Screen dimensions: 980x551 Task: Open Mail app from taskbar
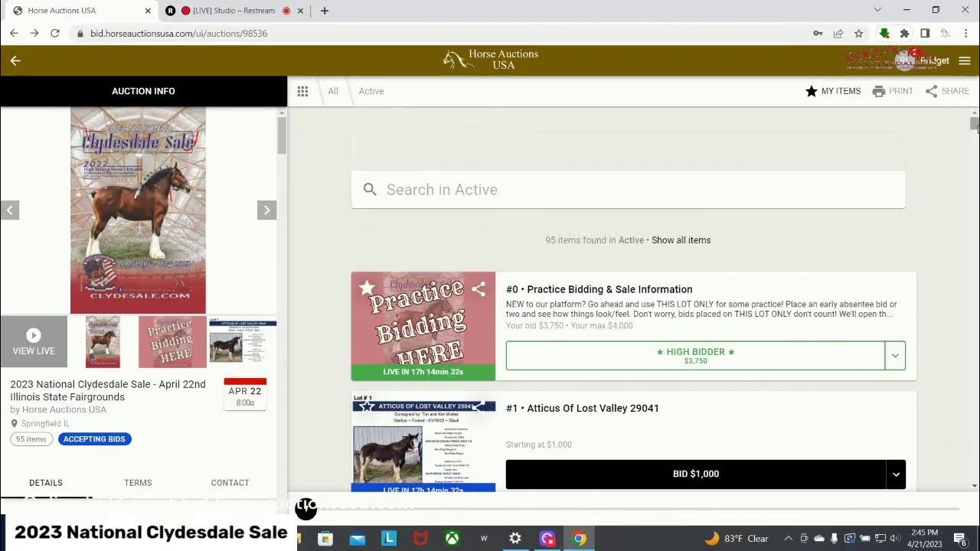coord(358,539)
